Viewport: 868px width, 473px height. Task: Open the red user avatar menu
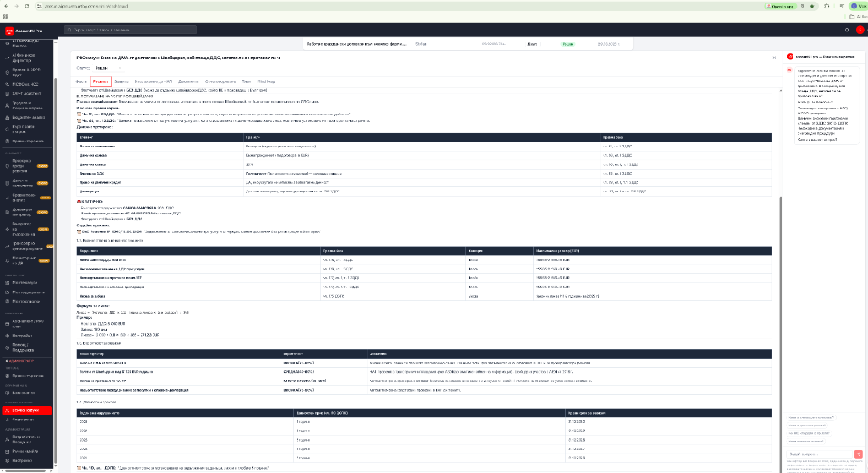coord(860,30)
